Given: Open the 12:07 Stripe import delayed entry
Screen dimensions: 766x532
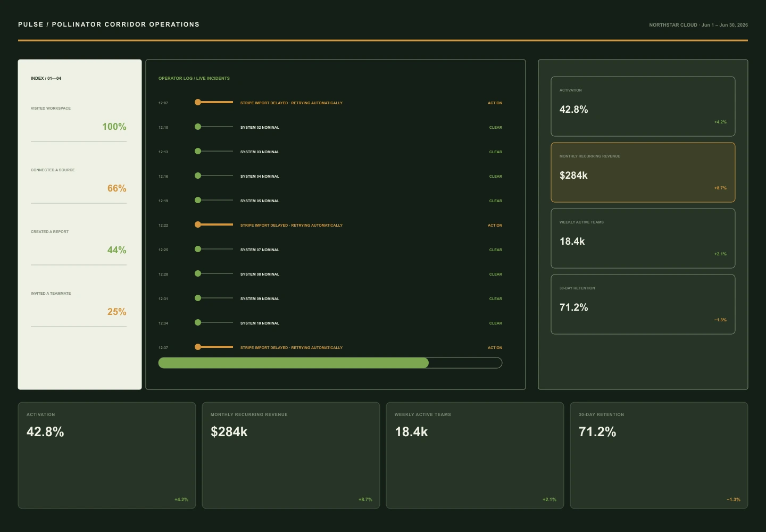Looking at the screenshot, I should [292, 103].
